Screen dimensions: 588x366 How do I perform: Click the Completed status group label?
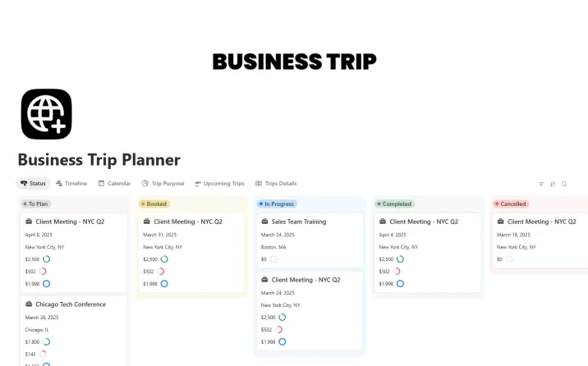point(396,204)
